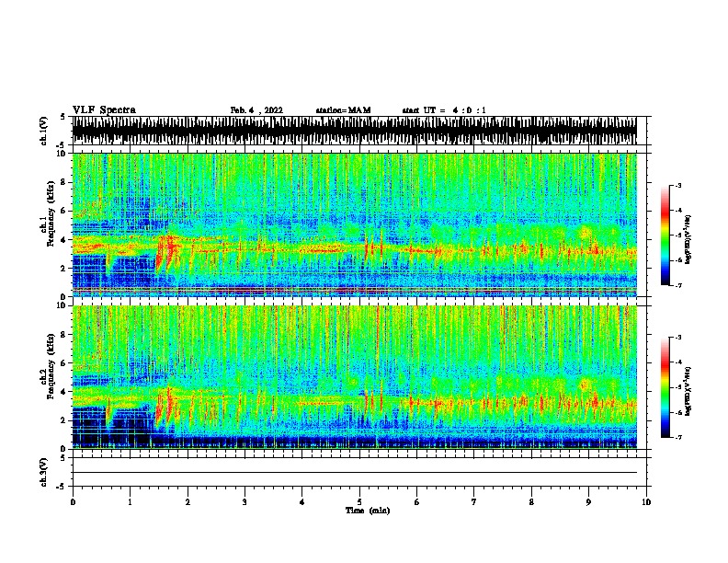This screenshot has width=728, height=563.
Task: Click the "ch.1(V)" waveform axis label
Action: [x=43, y=131]
